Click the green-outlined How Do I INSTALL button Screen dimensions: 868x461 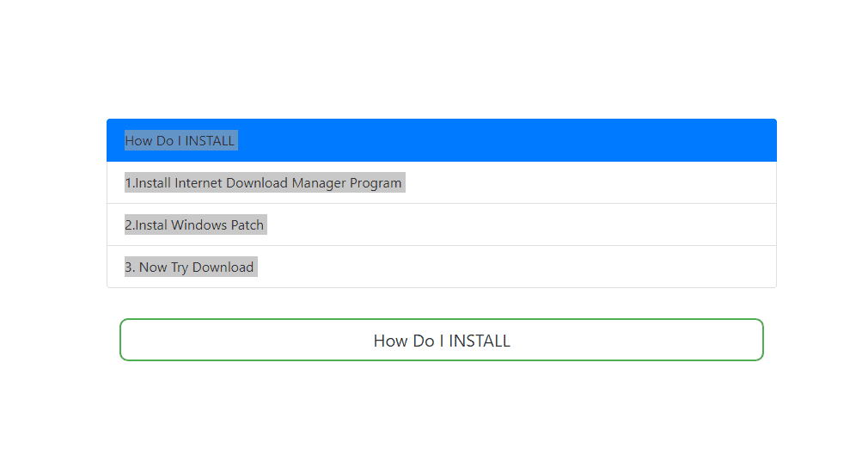[441, 341]
